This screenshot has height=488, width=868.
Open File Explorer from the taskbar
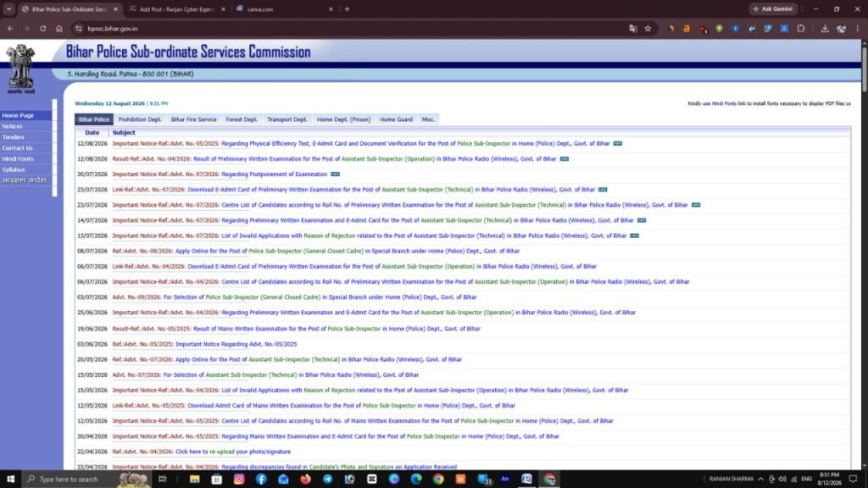(194, 479)
